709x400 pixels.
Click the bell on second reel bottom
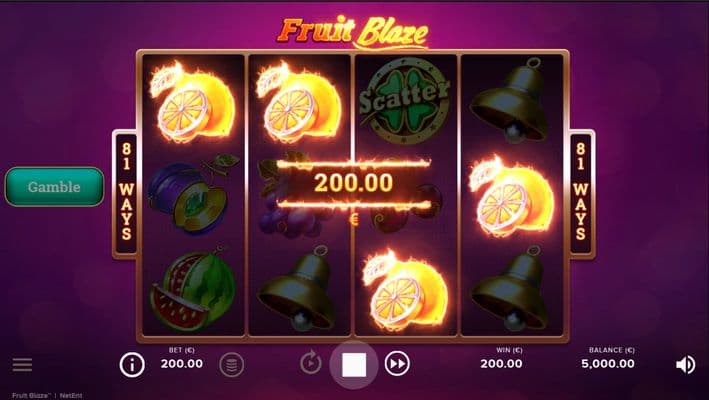[x=298, y=289]
